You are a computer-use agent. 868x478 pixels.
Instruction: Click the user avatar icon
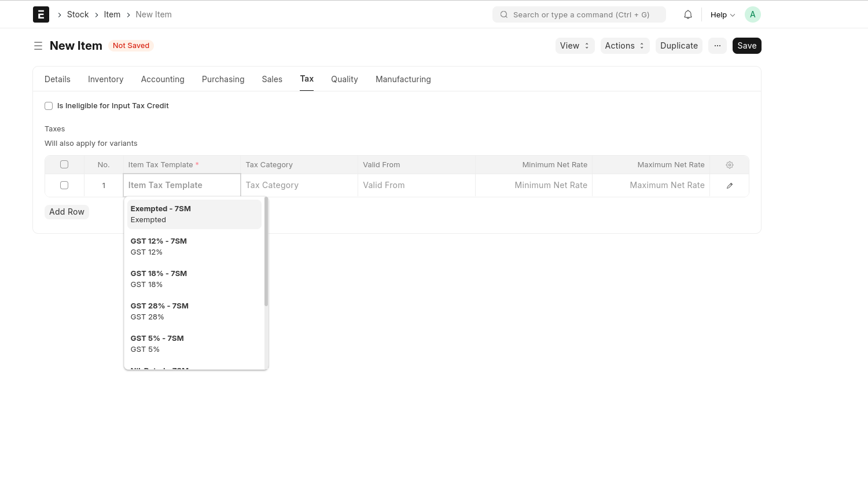coord(752,14)
